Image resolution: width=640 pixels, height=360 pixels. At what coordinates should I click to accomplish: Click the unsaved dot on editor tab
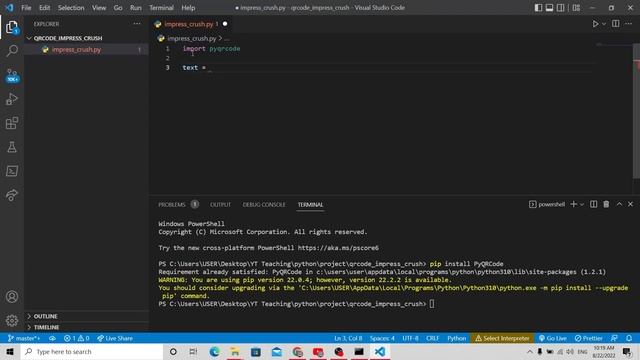pyautogui.click(x=225, y=24)
